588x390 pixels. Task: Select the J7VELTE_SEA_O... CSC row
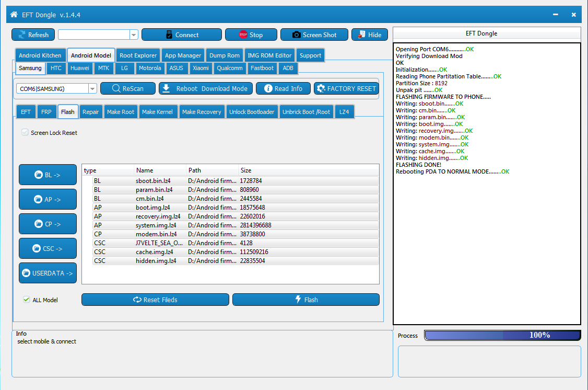coord(236,243)
